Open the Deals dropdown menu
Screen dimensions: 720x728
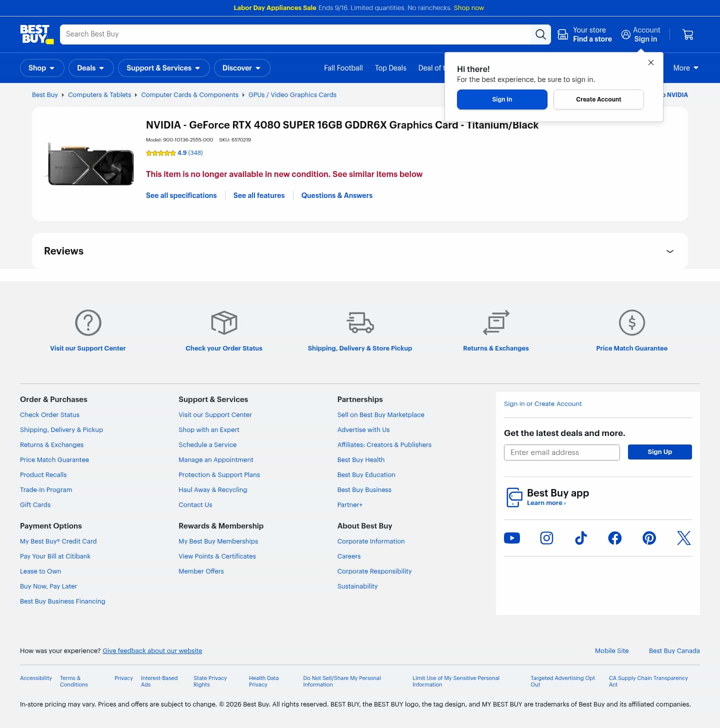click(91, 68)
